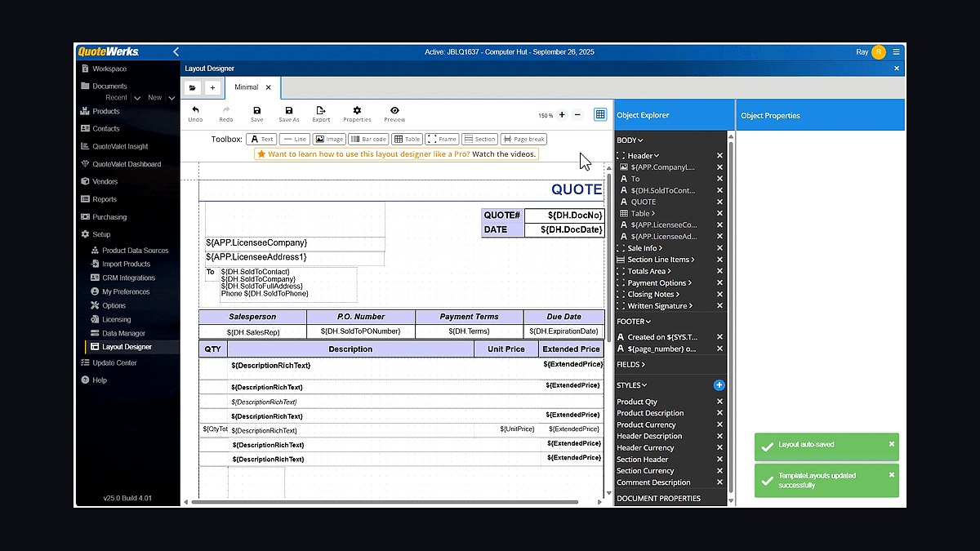
Task: Toggle the grid display button
Action: [x=600, y=115]
